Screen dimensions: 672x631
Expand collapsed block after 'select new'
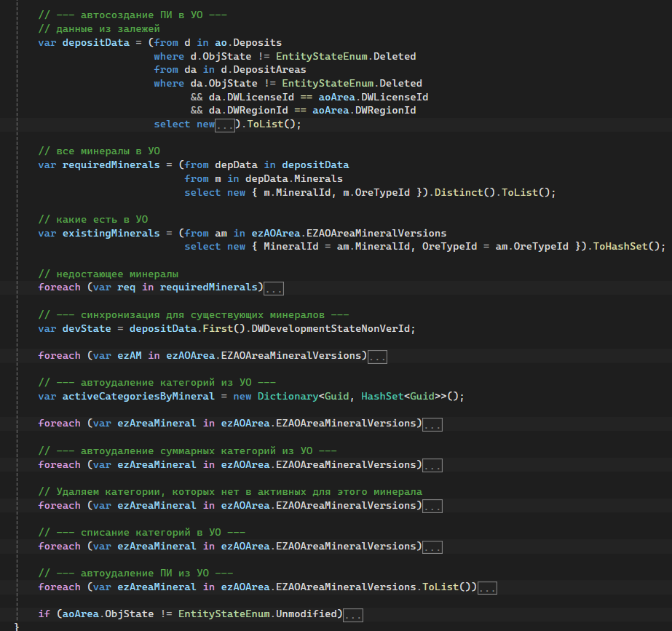[x=225, y=125]
